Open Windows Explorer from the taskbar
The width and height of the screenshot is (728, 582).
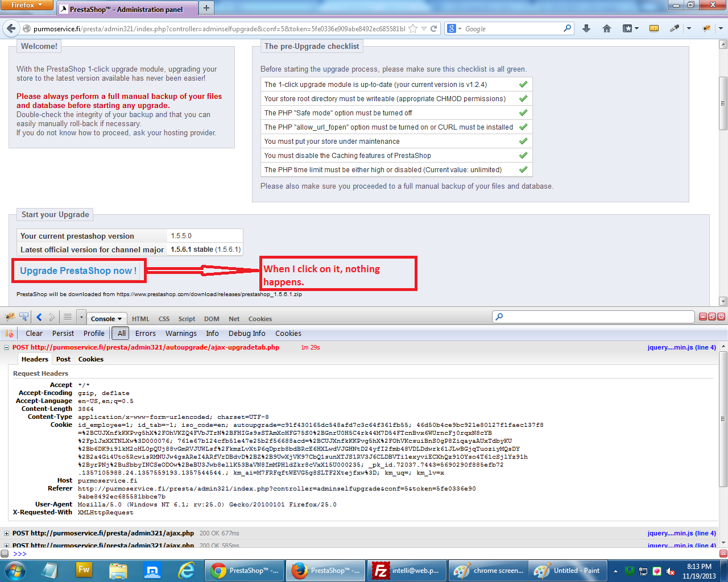118,570
